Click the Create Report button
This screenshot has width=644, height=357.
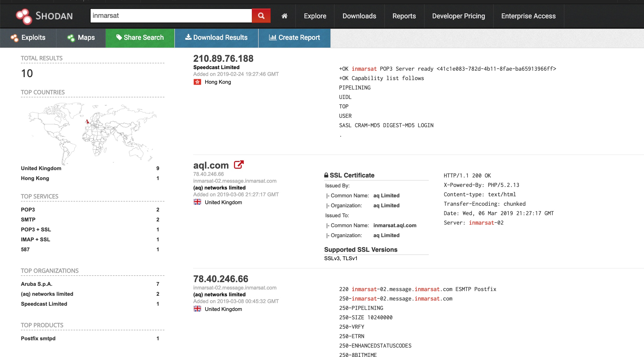click(295, 38)
